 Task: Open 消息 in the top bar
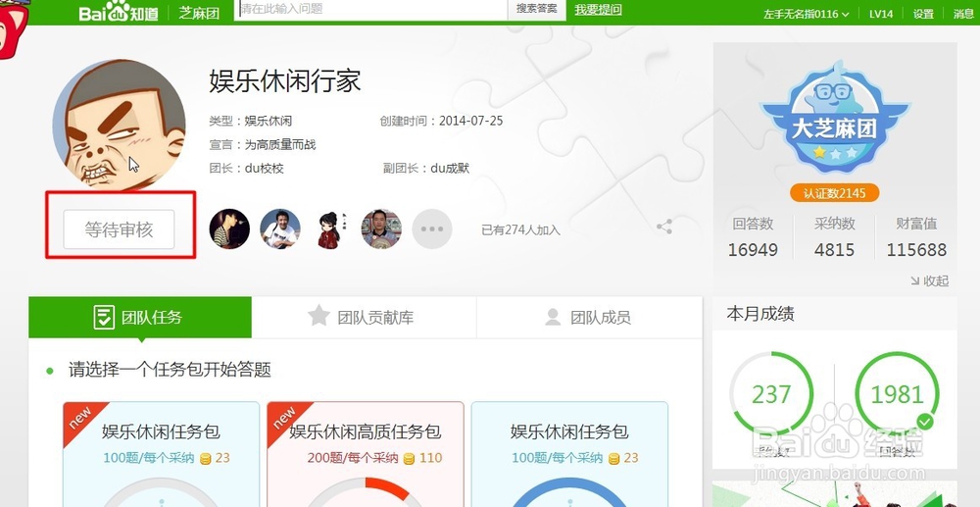[x=963, y=14]
